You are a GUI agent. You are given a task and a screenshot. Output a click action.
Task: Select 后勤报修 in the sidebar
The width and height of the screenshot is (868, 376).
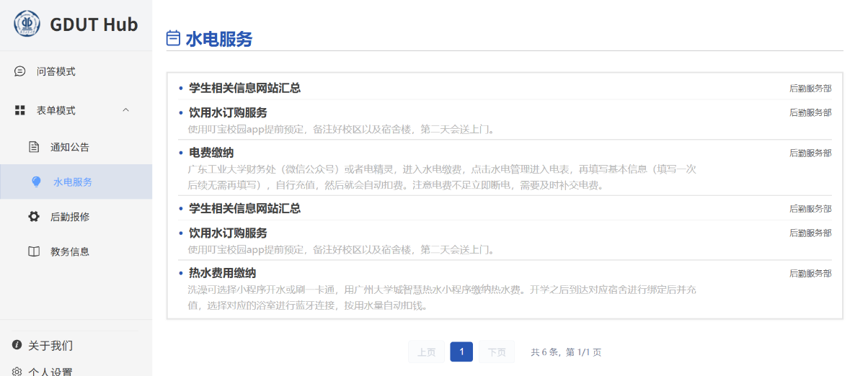coord(70,217)
